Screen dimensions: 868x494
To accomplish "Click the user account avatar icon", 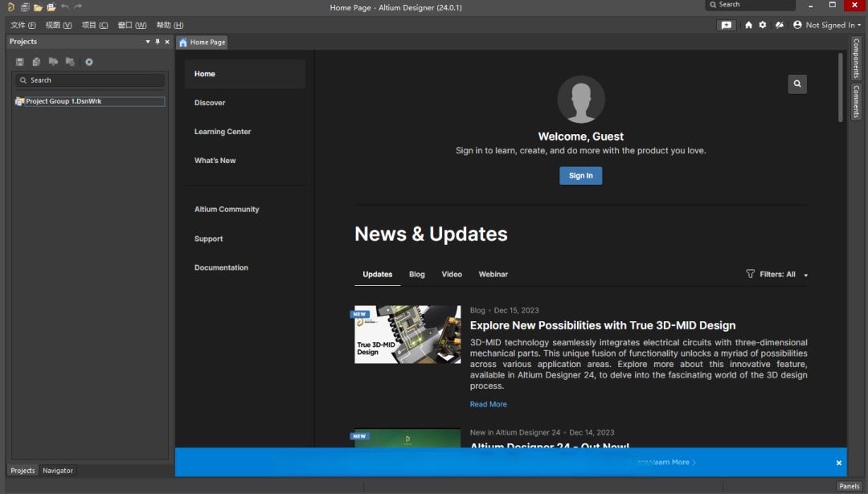I will point(797,25).
